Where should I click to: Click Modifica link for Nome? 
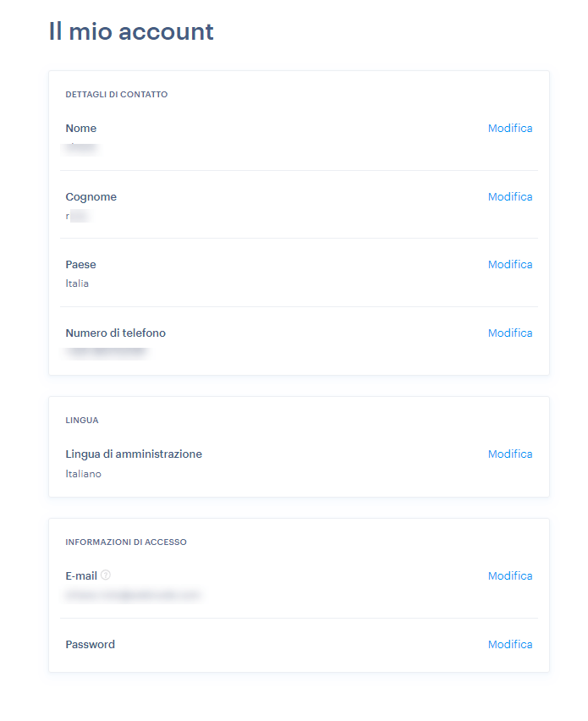(510, 129)
